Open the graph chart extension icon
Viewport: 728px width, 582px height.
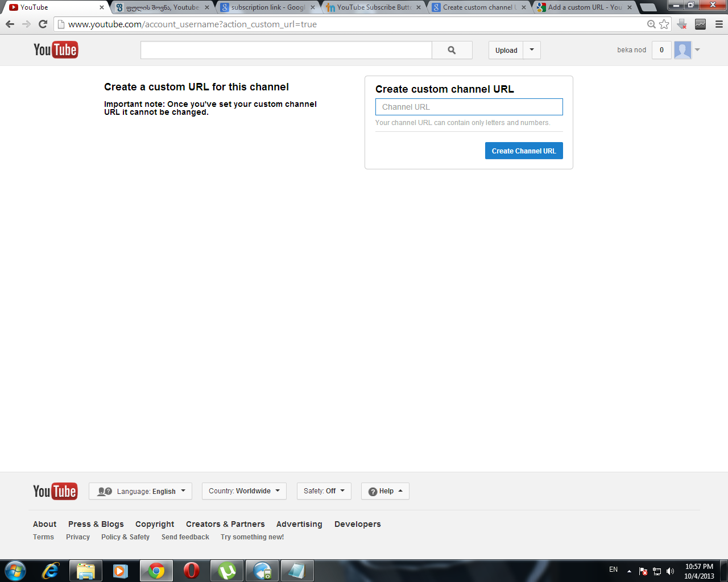click(x=701, y=24)
